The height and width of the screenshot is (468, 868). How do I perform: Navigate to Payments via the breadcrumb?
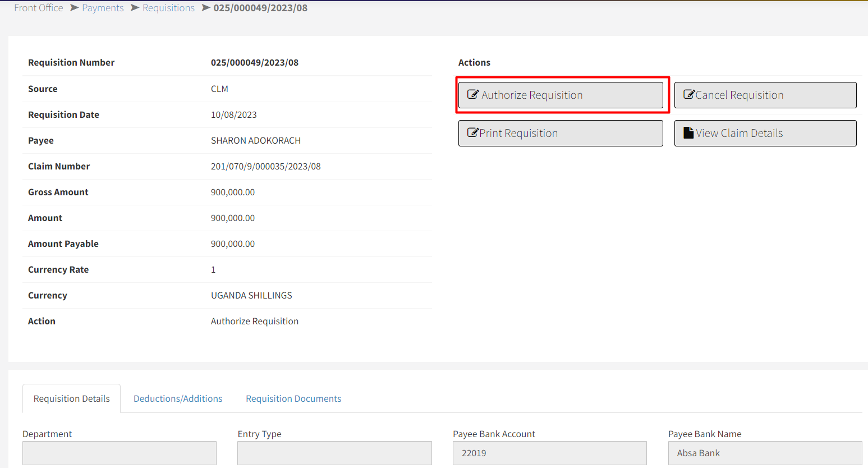[x=103, y=8]
